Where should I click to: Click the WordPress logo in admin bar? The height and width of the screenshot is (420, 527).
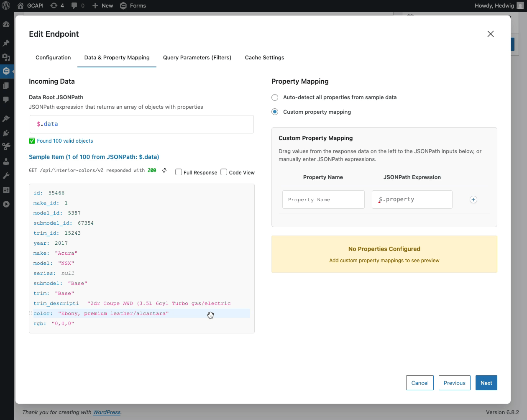(6, 6)
